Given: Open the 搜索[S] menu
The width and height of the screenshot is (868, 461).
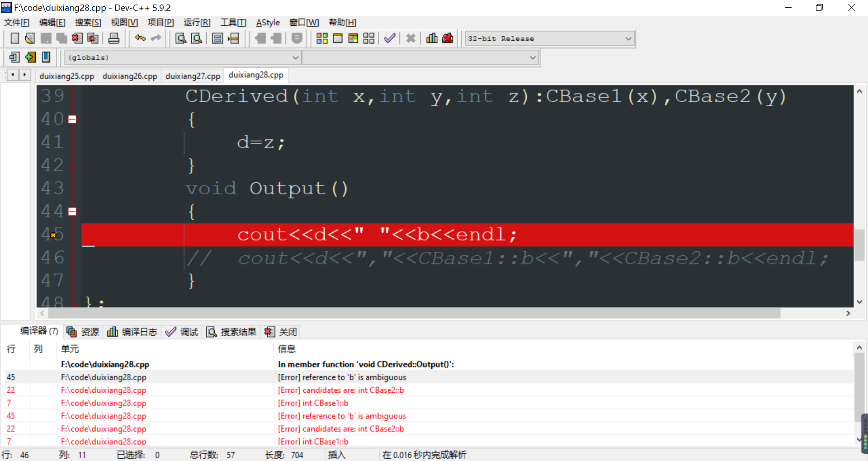Looking at the screenshot, I should [x=88, y=23].
